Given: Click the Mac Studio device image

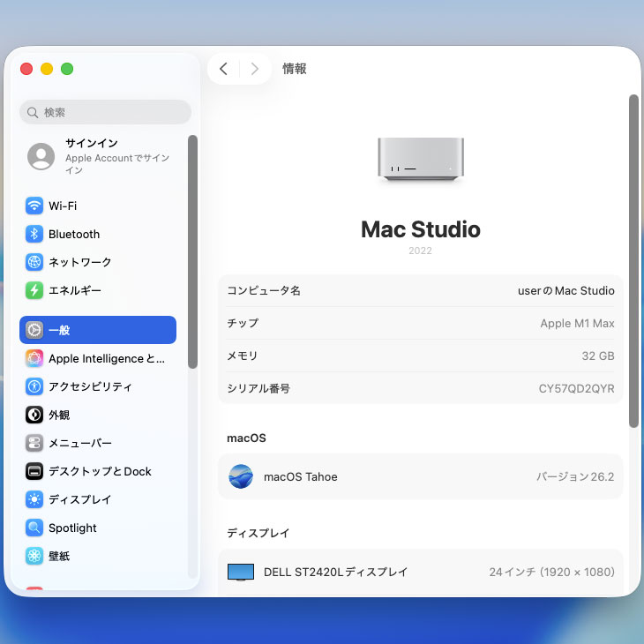Looking at the screenshot, I should (421, 161).
